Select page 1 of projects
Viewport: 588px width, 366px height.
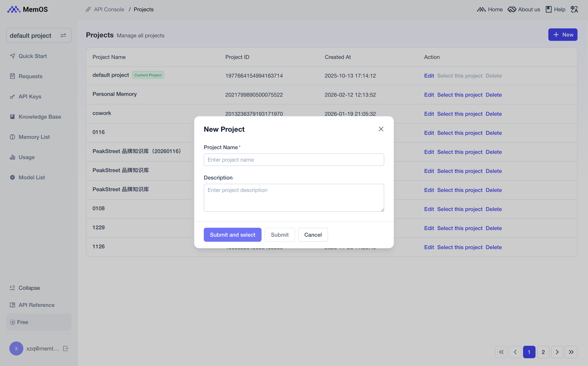click(529, 352)
